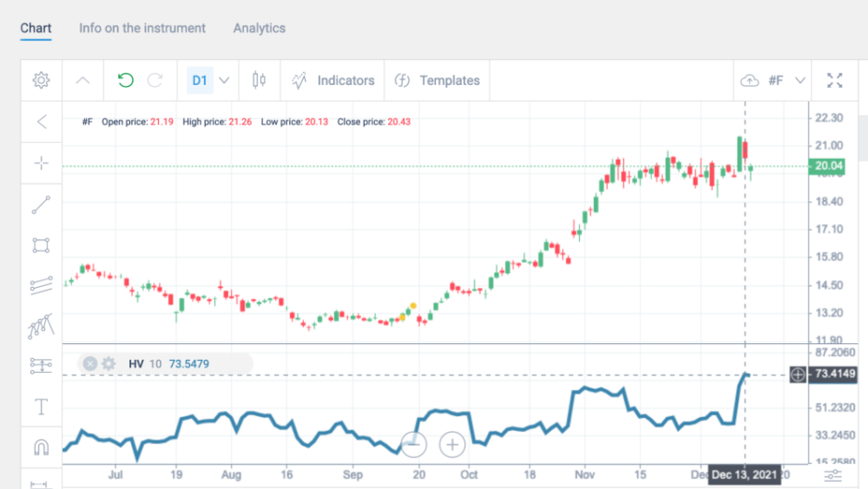
Task: Click the Dec 13, 2021 date label
Action: point(744,474)
